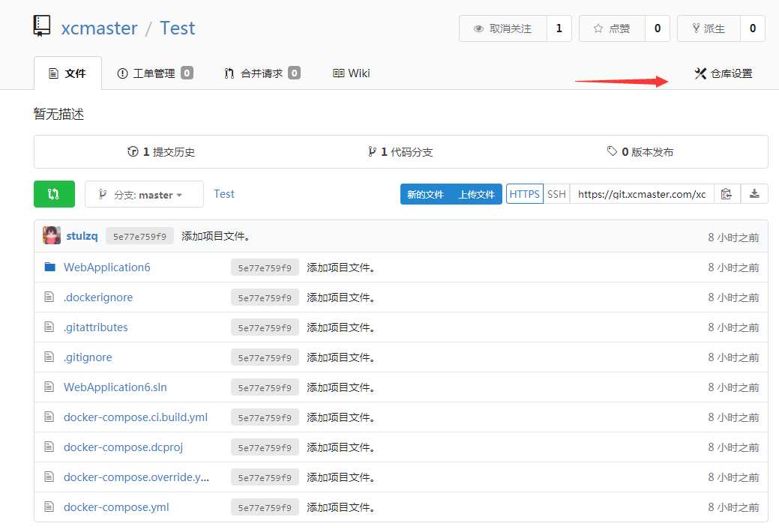Click the history clock icon by 提交历史
This screenshot has height=532, width=779.
[133, 151]
